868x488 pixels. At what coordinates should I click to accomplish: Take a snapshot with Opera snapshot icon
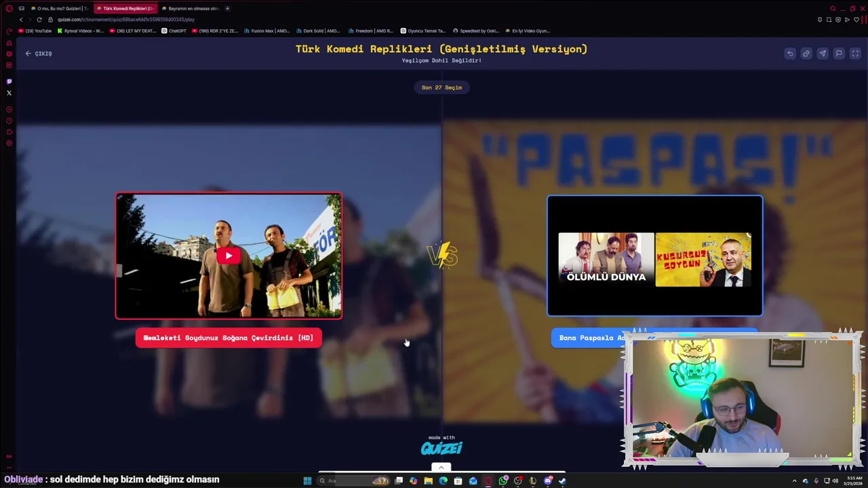[829, 20]
